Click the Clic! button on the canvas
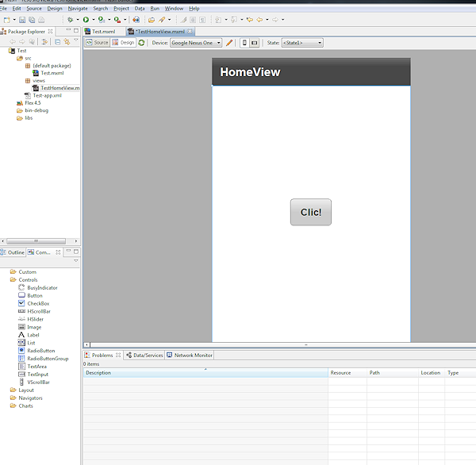The image size is (476, 465). coord(311,212)
